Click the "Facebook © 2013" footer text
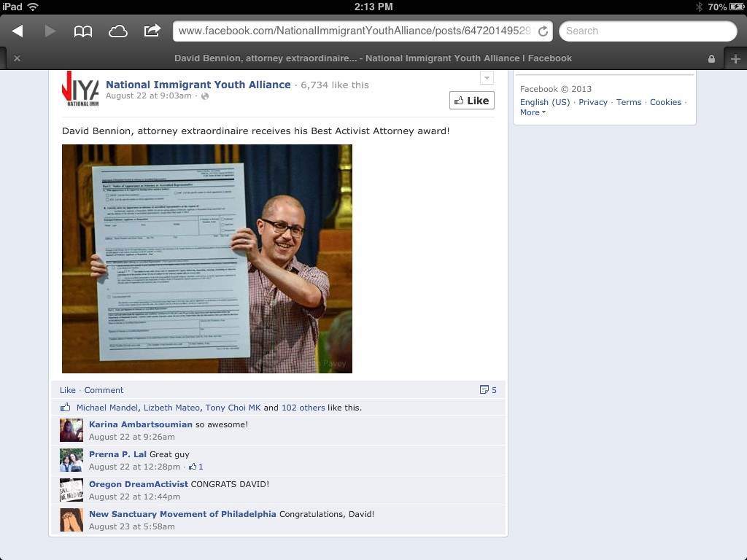 pyautogui.click(x=555, y=89)
